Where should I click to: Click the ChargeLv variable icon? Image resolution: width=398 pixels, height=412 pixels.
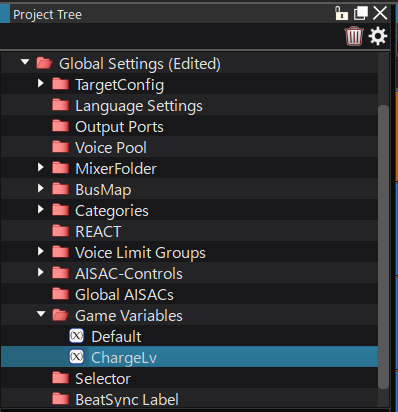pos(77,357)
